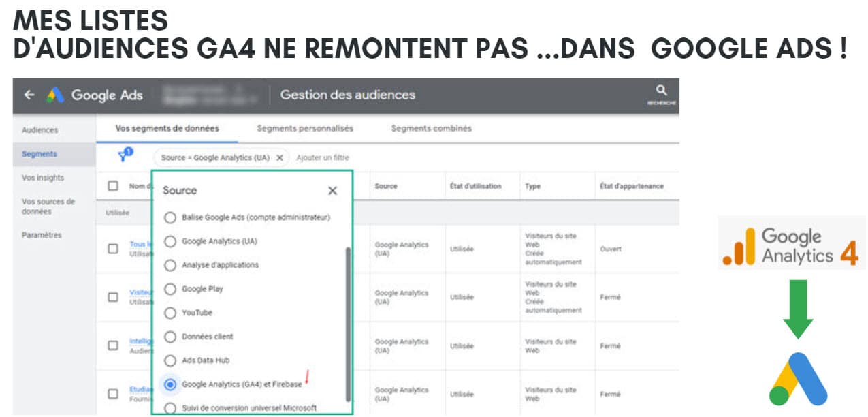Sort by État d'utilisation column header

[476, 186]
